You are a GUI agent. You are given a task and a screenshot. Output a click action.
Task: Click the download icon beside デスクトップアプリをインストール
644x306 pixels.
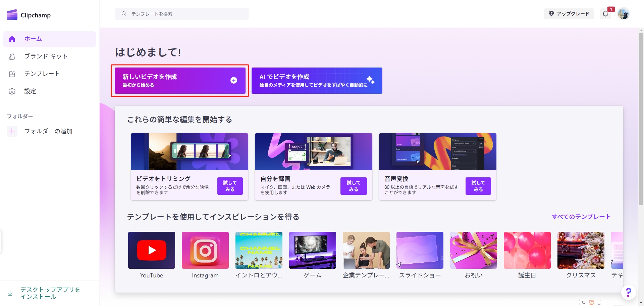click(10, 293)
